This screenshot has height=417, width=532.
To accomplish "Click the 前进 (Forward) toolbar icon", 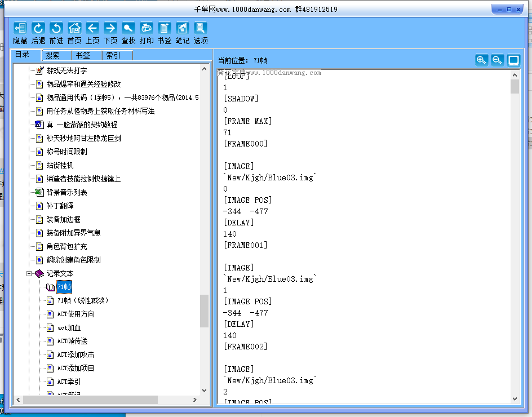I will [x=56, y=29].
